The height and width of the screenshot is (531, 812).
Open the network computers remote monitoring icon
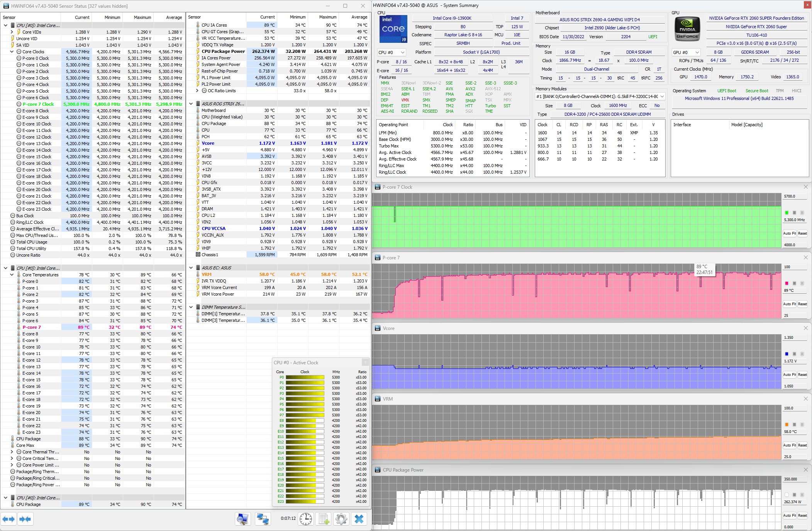(263, 519)
